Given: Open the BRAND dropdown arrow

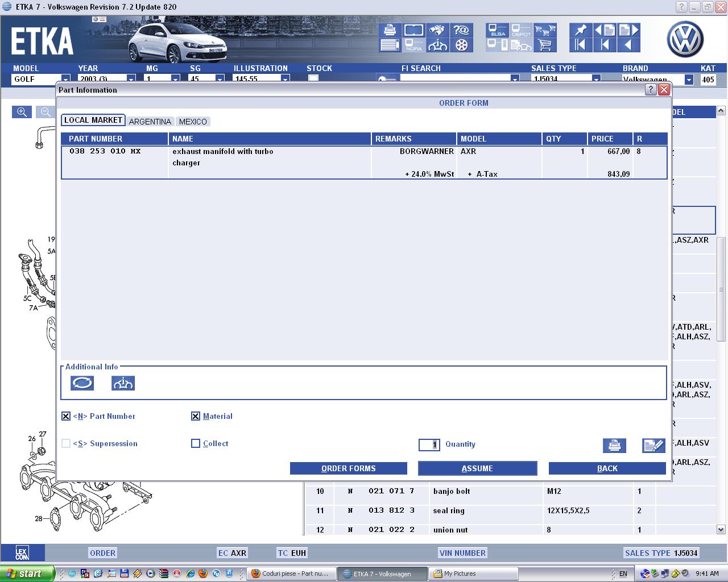Looking at the screenshot, I should (689, 80).
